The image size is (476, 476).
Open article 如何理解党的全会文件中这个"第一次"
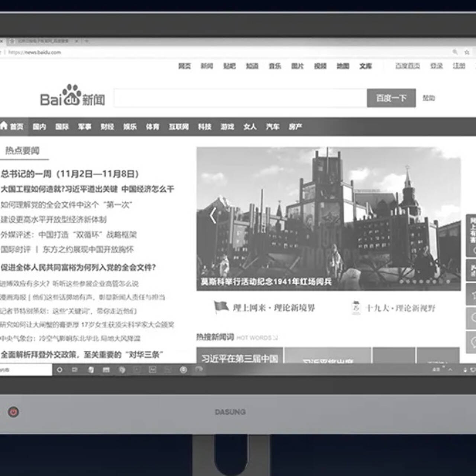[x=67, y=205]
